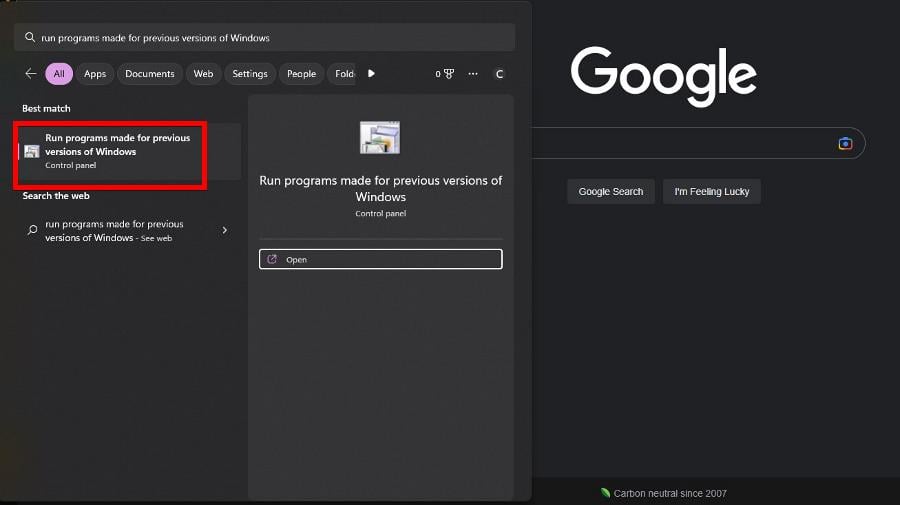Open the three-dots more options menu
This screenshot has height=505, width=900.
point(473,73)
